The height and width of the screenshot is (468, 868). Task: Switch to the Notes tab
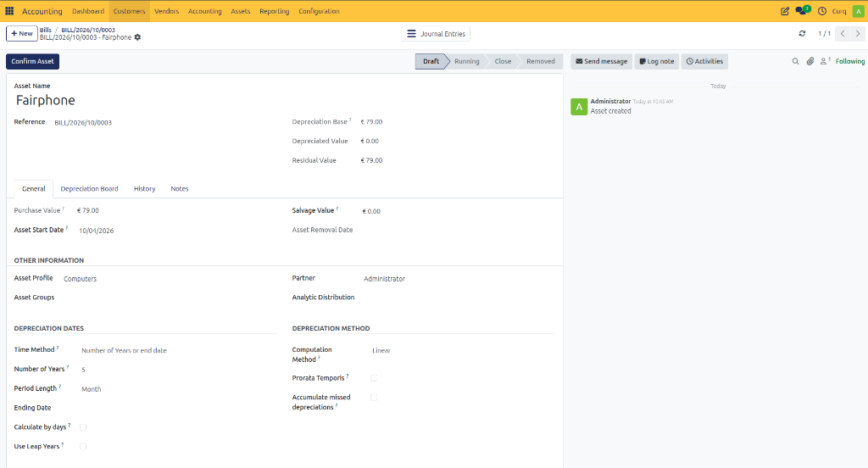click(180, 189)
